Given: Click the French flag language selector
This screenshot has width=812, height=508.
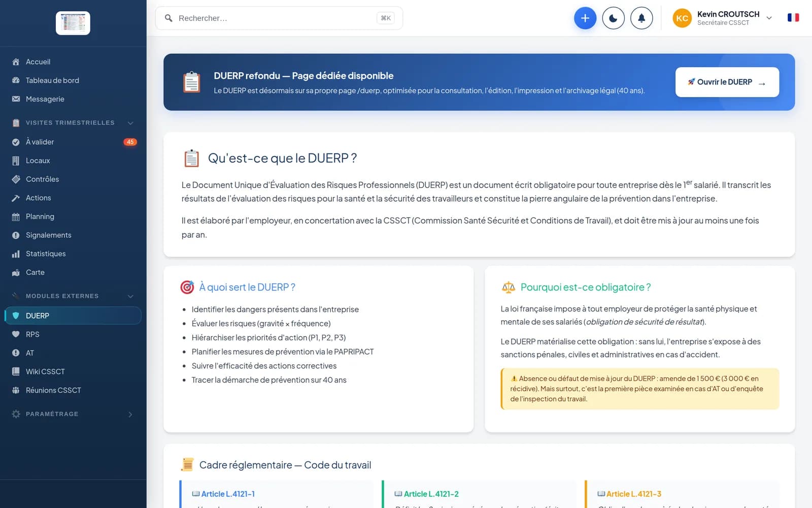Looking at the screenshot, I should pos(793,18).
